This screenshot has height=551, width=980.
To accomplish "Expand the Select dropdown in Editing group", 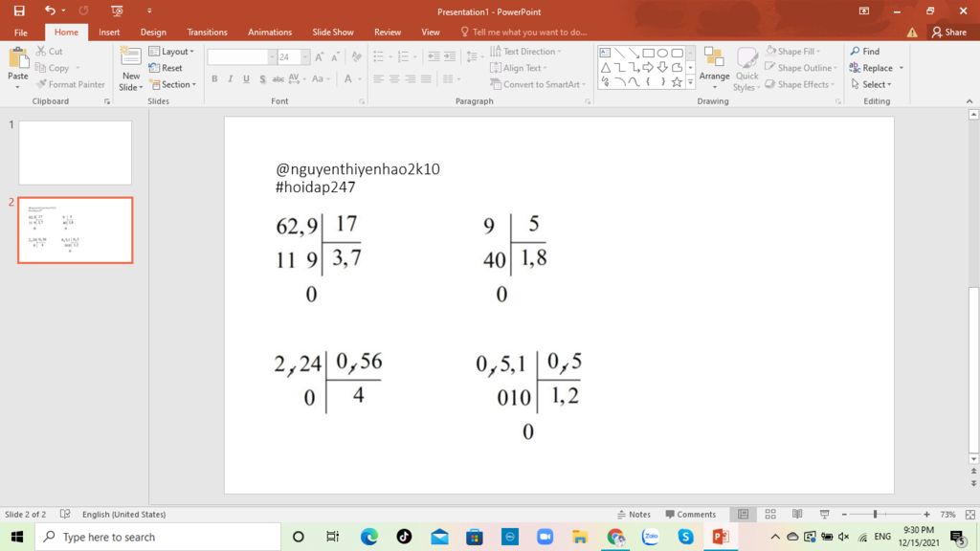I will pos(871,84).
